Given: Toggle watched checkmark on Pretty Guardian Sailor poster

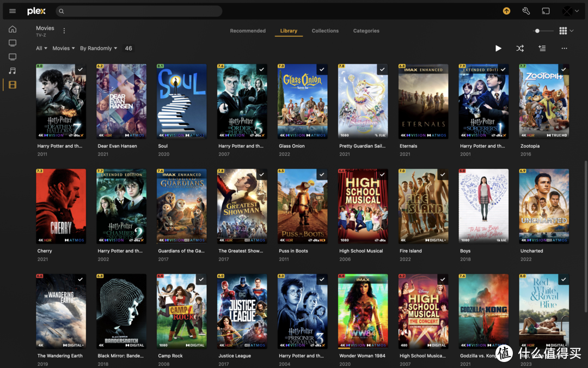Looking at the screenshot, I should 382,69.
